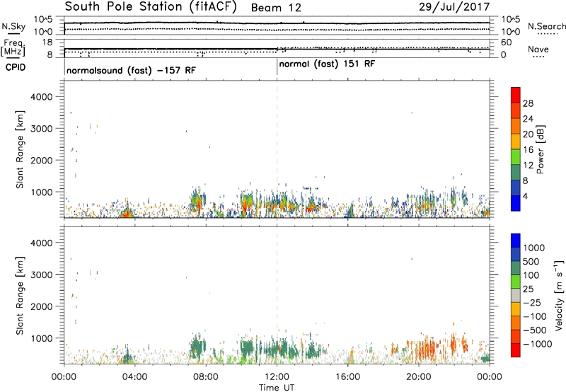Click the "04:00" time tick label

pos(134,377)
